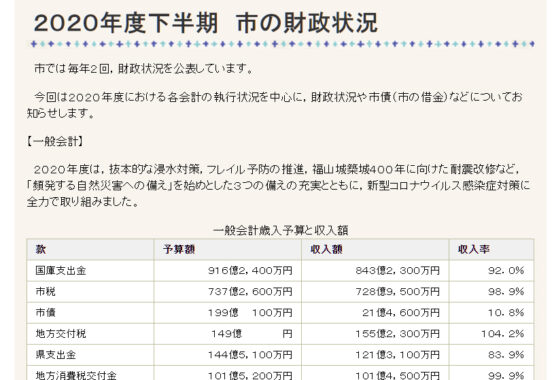Click the 144億5,100万円 budget cell
Viewport: 554px width, 380px height.
coord(228,355)
